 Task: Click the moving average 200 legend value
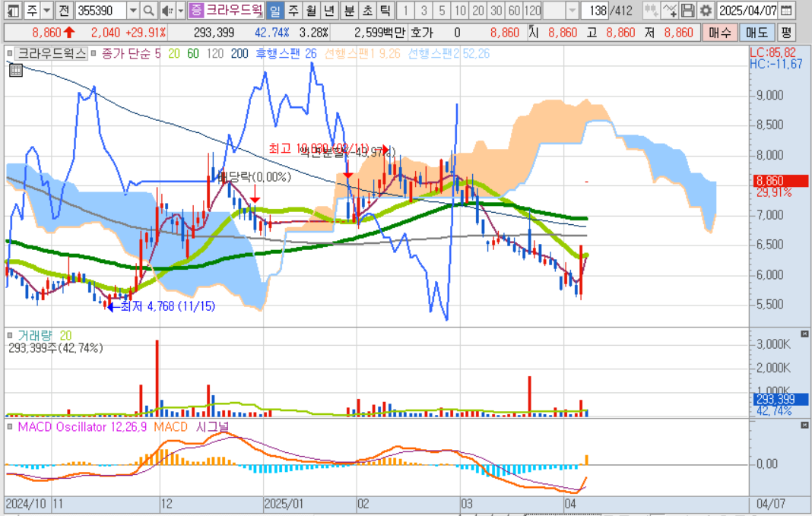coord(239,53)
